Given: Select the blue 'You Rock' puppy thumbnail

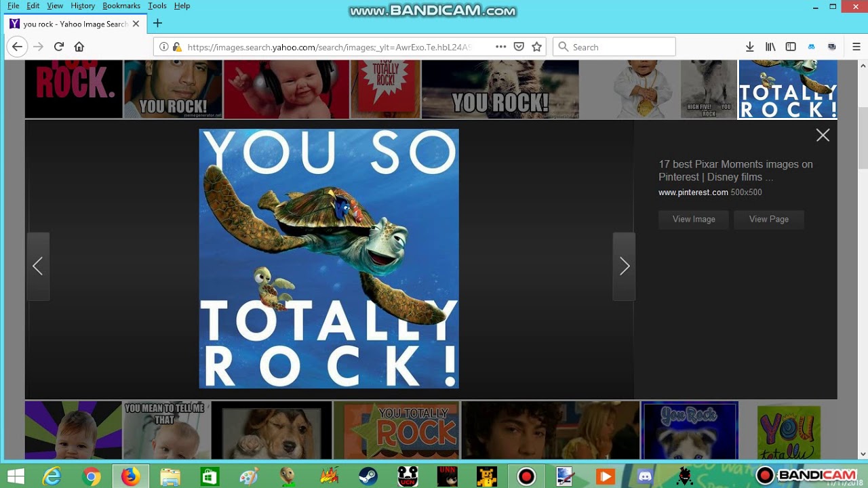Looking at the screenshot, I should [x=690, y=430].
